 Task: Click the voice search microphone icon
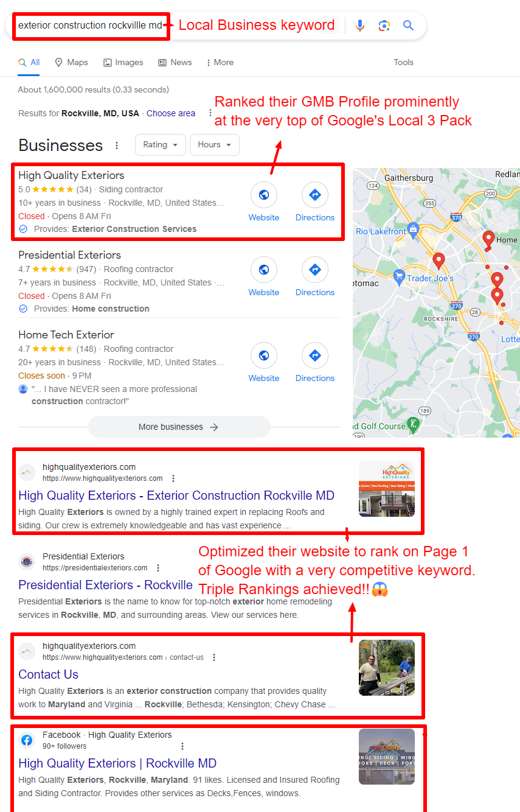(x=360, y=26)
